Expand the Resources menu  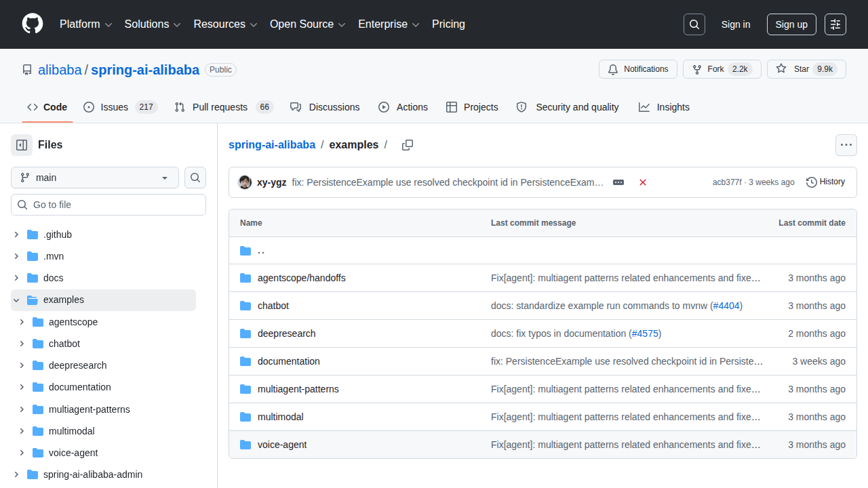click(226, 24)
